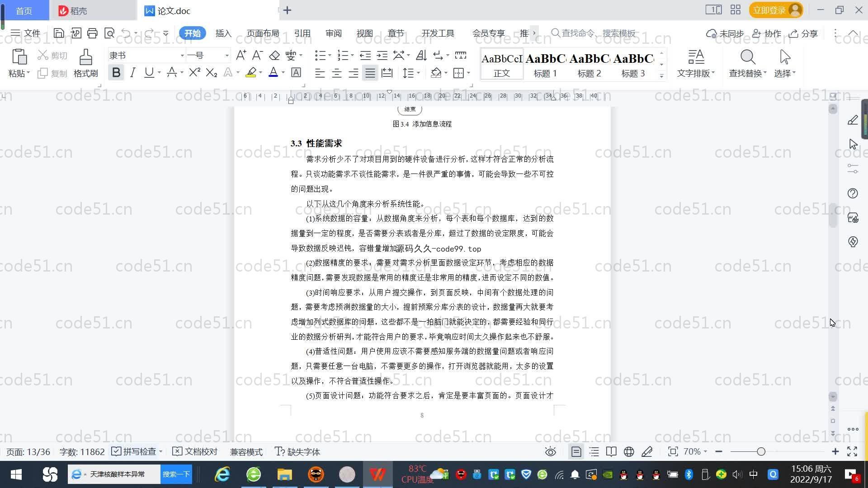Screen dimensions: 868x488
Task: Toggle eye protection mode icon
Action: click(550, 451)
